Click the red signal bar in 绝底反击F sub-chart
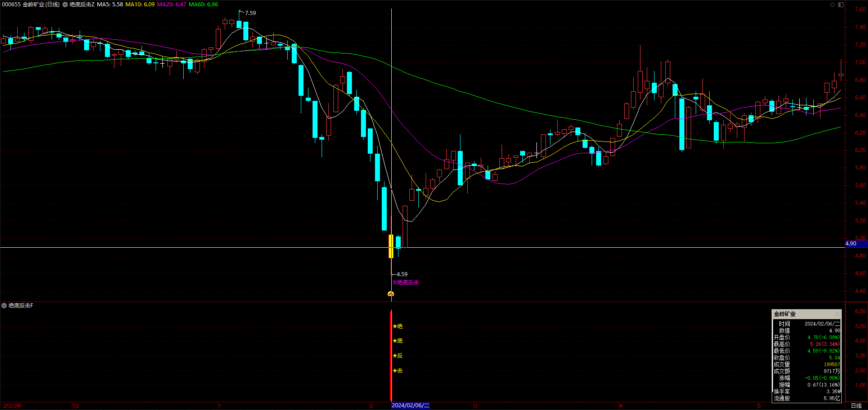 point(391,356)
